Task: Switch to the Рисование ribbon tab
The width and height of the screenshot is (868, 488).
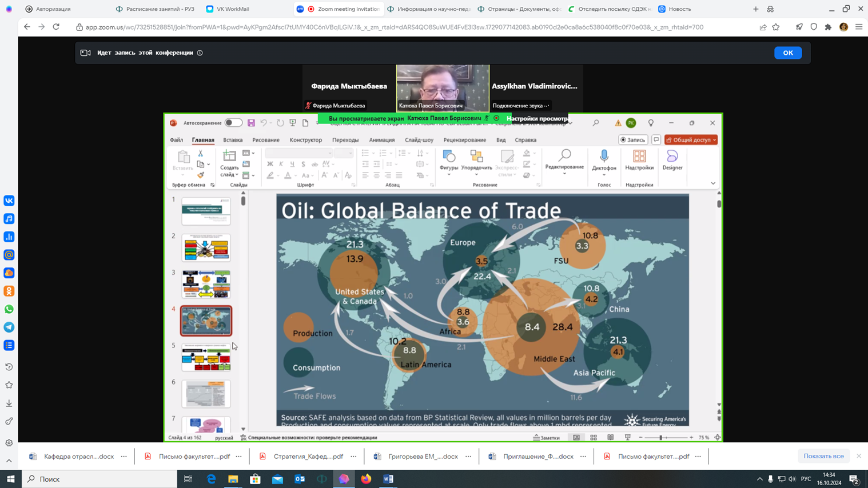Action: pos(266,140)
